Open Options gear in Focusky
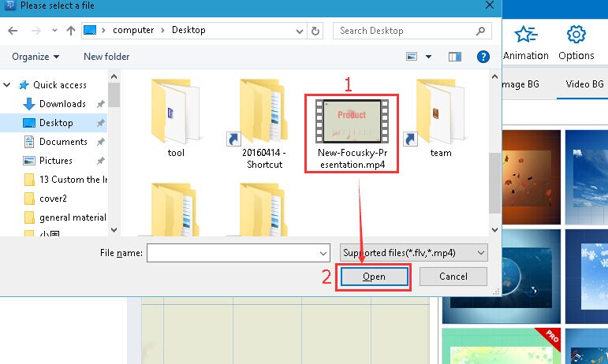 tap(576, 43)
